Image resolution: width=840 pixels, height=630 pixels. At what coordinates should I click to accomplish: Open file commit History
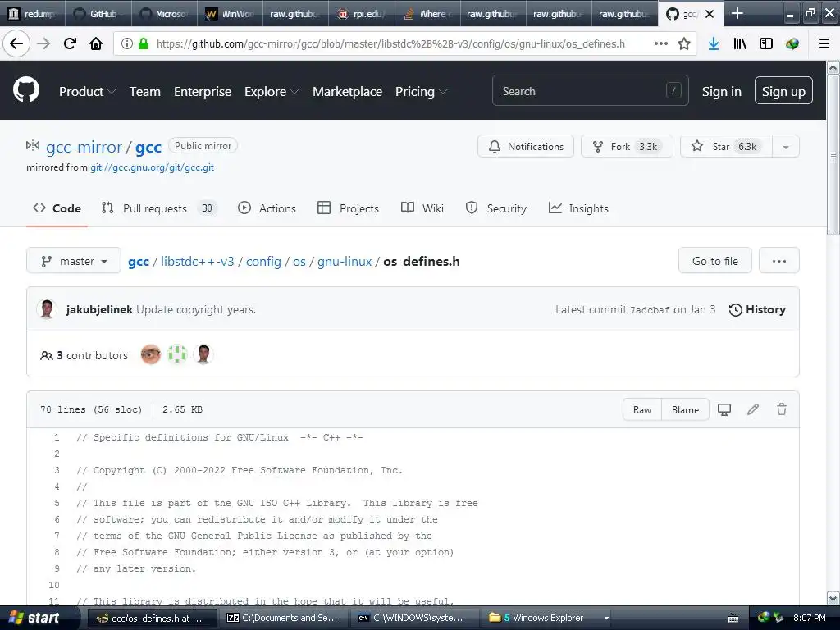(x=757, y=309)
